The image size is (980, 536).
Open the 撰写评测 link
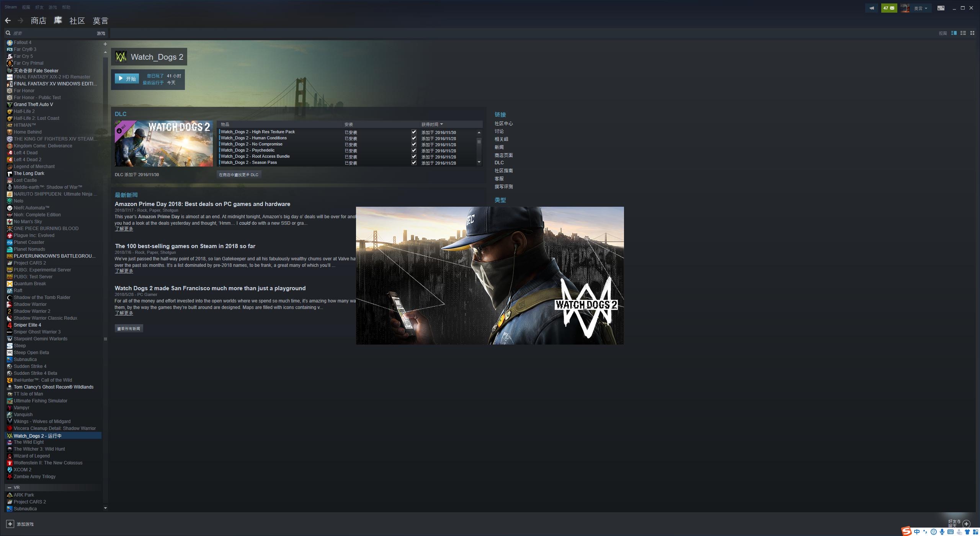click(503, 186)
